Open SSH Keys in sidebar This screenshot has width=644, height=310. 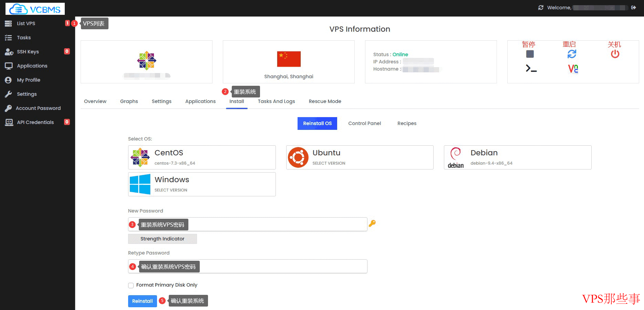[x=28, y=52]
